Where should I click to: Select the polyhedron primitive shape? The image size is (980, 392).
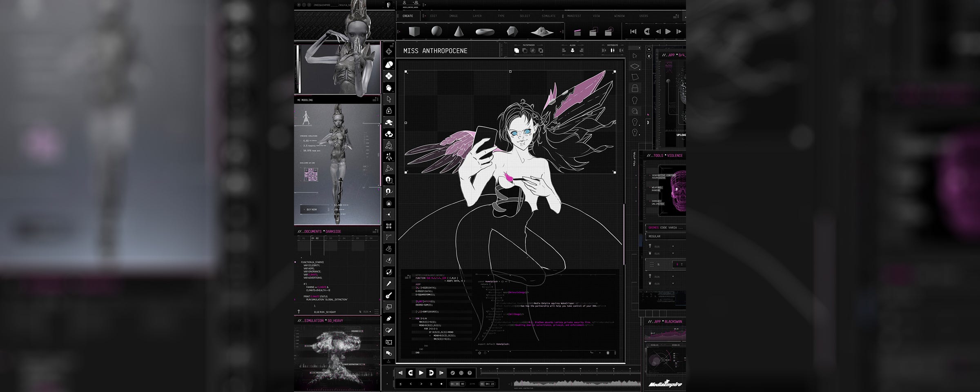(x=512, y=31)
